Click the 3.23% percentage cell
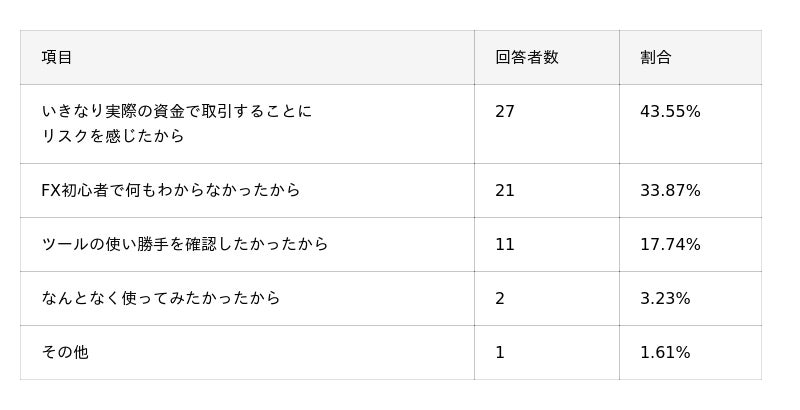 point(665,298)
